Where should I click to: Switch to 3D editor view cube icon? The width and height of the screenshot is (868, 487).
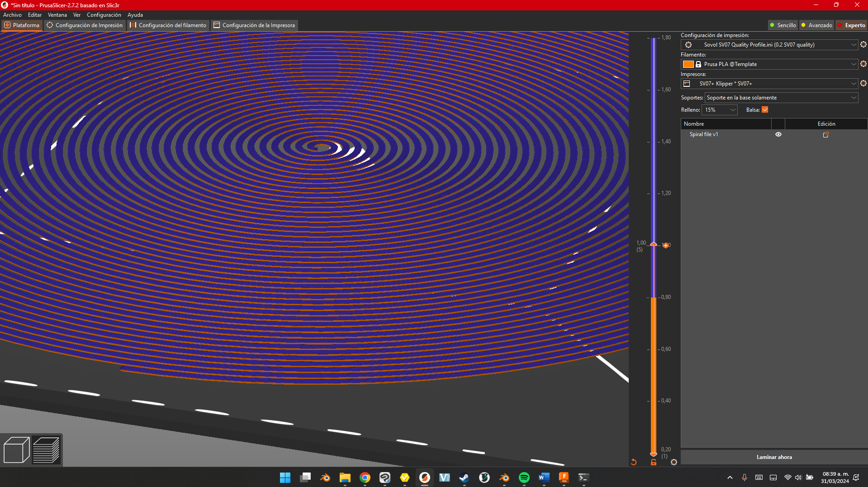[x=16, y=450]
